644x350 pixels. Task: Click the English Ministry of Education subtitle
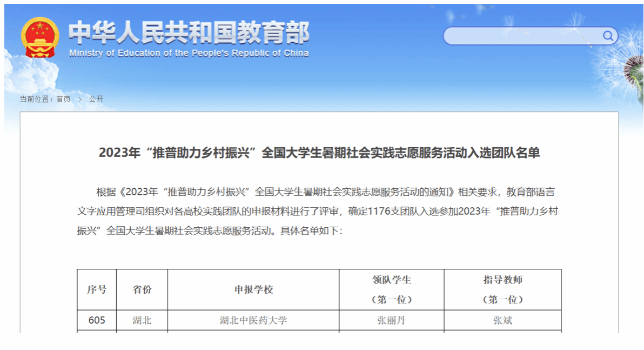point(189,53)
